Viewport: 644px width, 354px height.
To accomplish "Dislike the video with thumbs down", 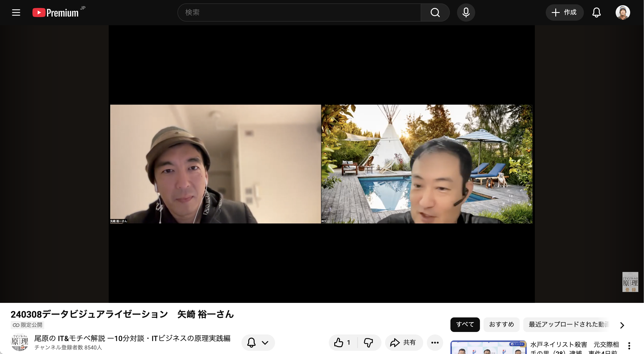I will click(x=369, y=342).
